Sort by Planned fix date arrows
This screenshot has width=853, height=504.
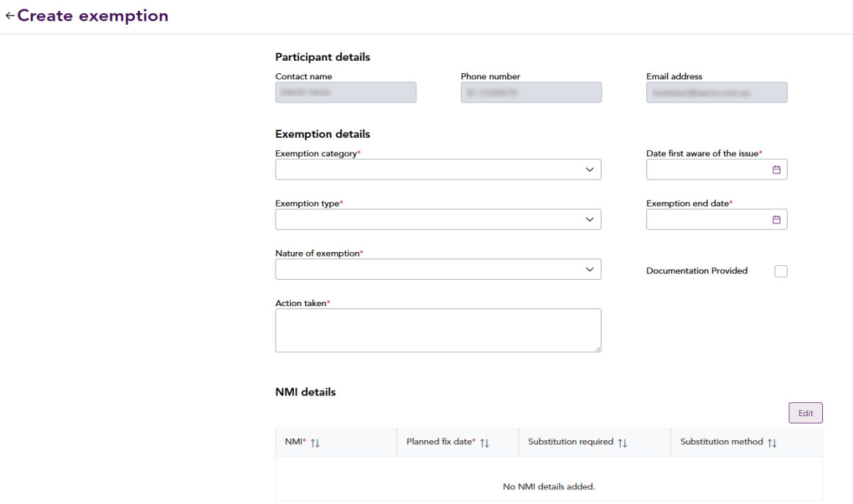(x=484, y=443)
